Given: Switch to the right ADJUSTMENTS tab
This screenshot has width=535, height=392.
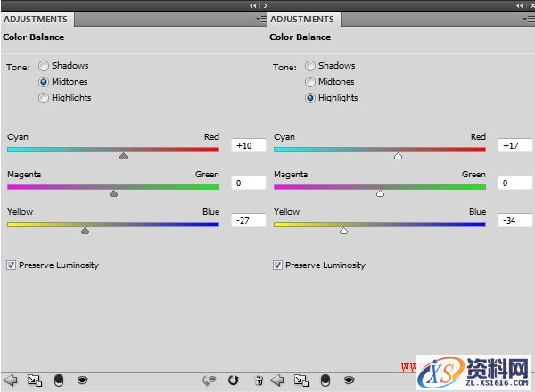Looking at the screenshot, I should (x=303, y=19).
